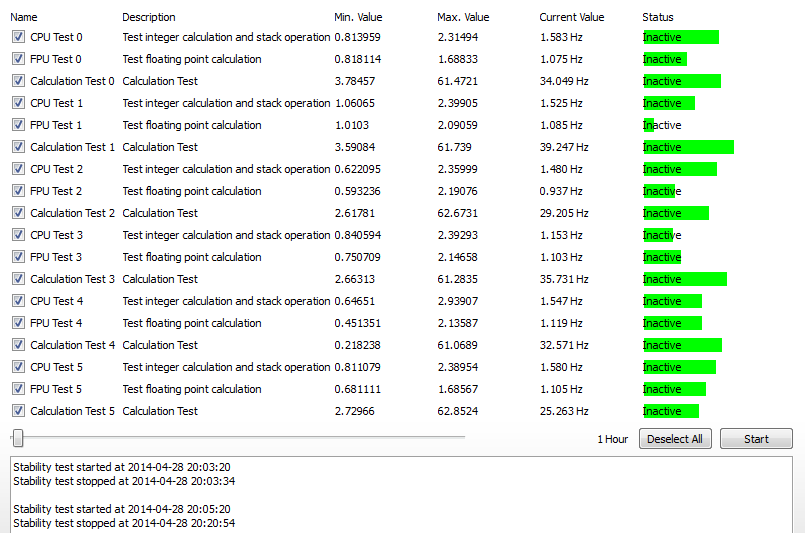This screenshot has width=805, height=533.
Task: Click the log line stopped at 20:20:54
Action: click(x=124, y=523)
